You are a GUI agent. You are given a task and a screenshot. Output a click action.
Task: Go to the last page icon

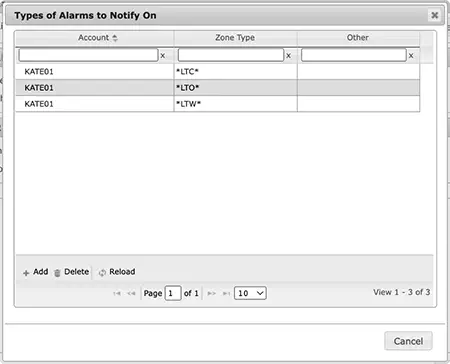pyautogui.click(x=226, y=293)
